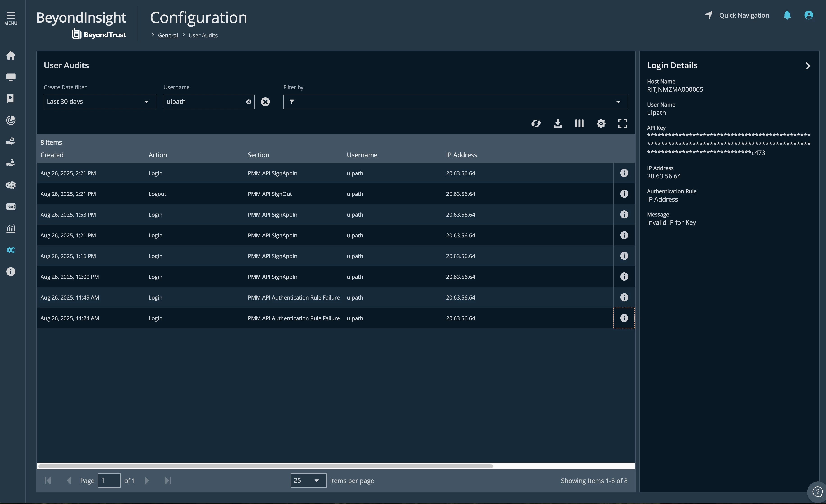The width and height of the screenshot is (826, 504).
Task: View details for the 11:24 AM failure row
Action: pyautogui.click(x=624, y=318)
